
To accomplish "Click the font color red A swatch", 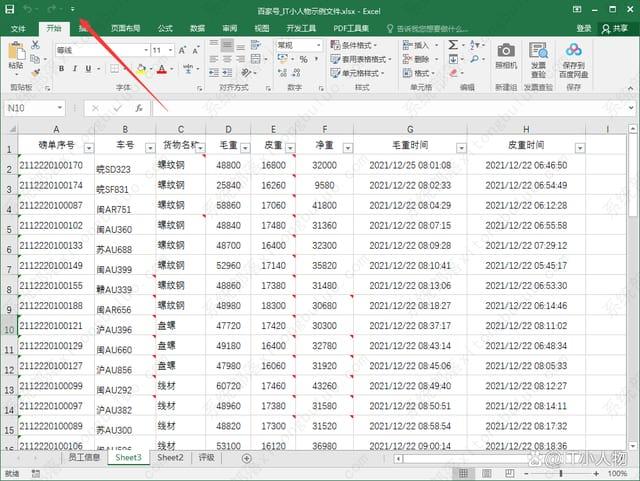I will (162, 70).
